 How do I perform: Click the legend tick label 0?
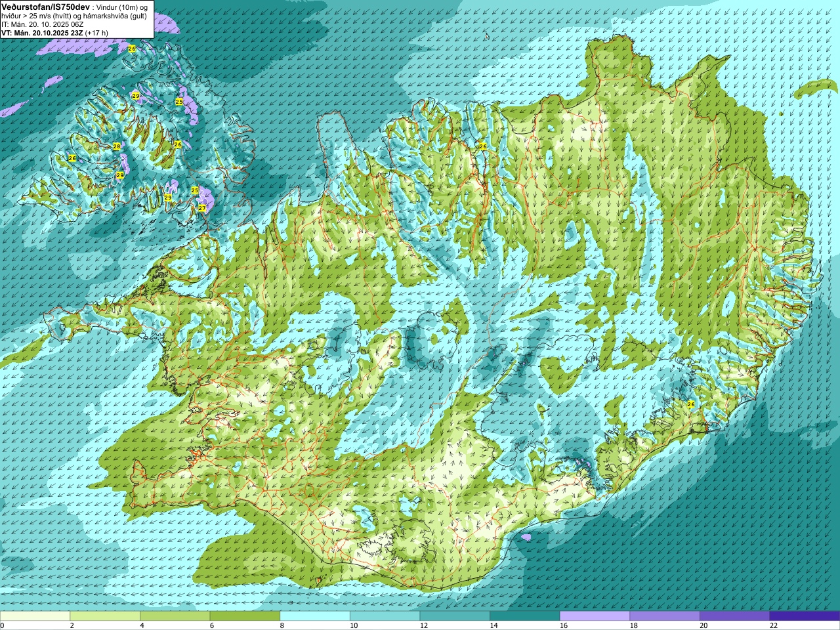point(2,626)
